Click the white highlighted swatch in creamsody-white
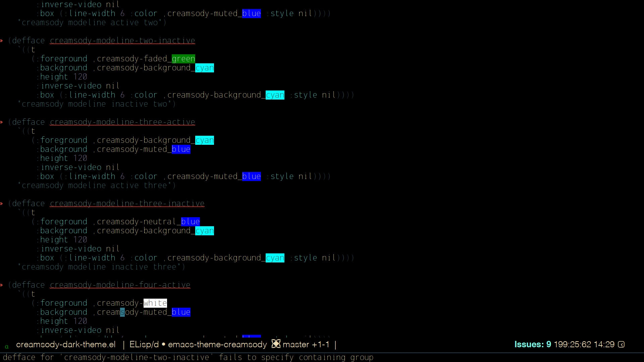The height and width of the screenshot is (362, 644). pyautogui.click(x=155, y=303)
